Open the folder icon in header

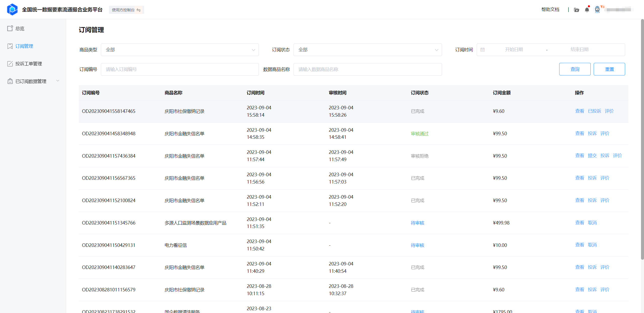click(x=576, y=10)
